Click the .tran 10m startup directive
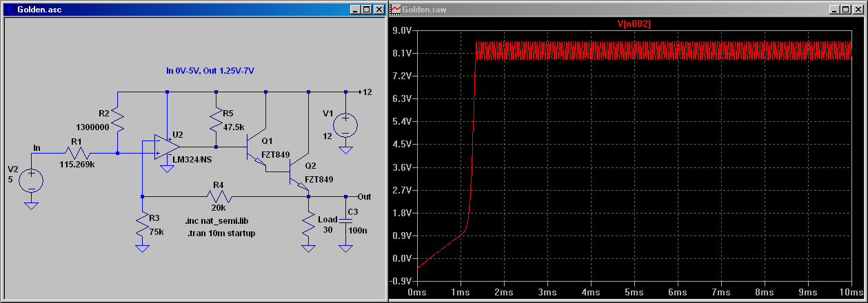The height and width of the screenshot is (303, 868). click(x=221, y=233)
